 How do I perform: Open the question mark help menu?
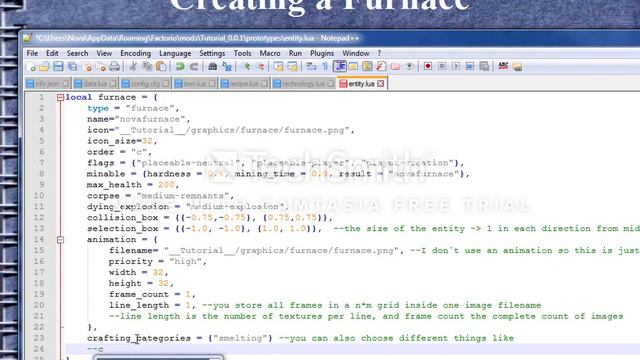click(379, 53)
